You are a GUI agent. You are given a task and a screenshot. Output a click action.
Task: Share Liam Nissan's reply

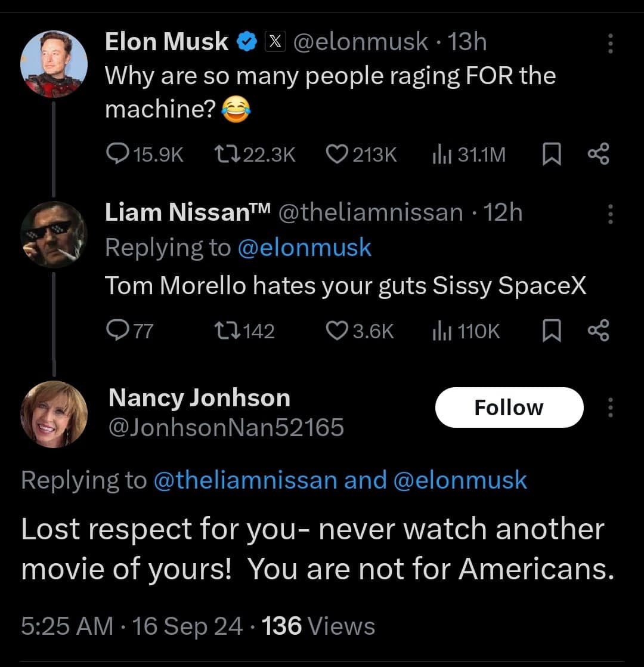[598, 331]
